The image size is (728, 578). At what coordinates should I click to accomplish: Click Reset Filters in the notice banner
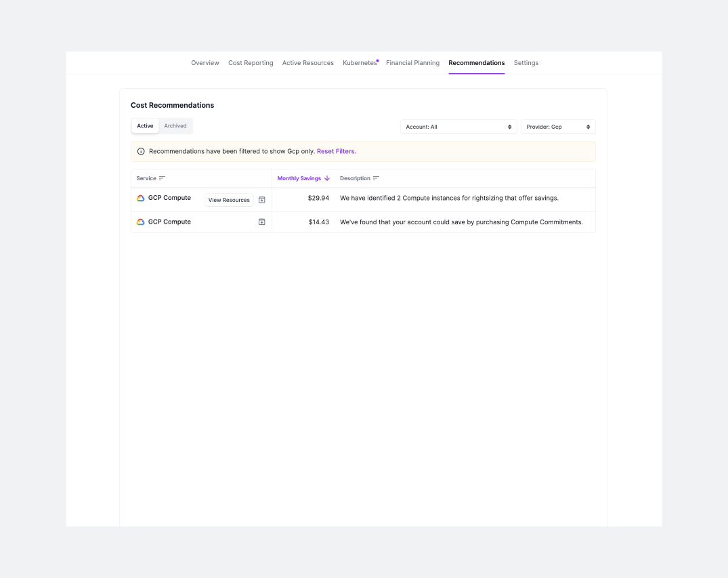pyautogui.click(x=335, y=151)
